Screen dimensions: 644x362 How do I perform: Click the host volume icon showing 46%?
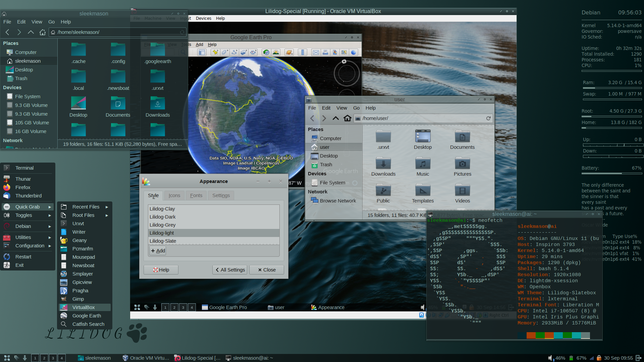550,358
